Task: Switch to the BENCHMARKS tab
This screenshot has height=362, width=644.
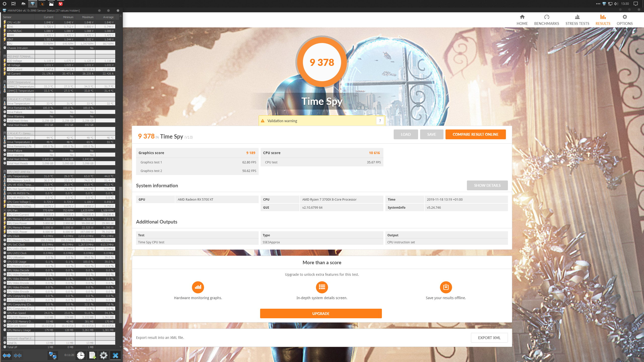Action: (546, 20)
